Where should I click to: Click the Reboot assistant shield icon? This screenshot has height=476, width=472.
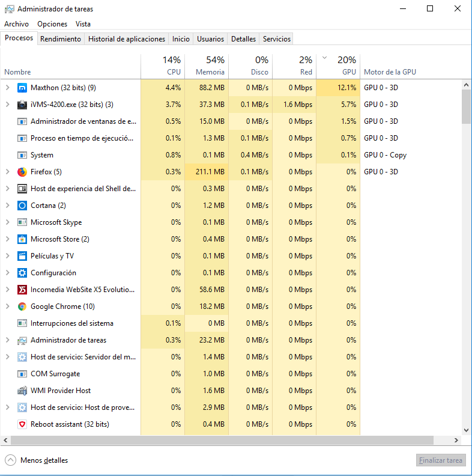coord(22,424)
